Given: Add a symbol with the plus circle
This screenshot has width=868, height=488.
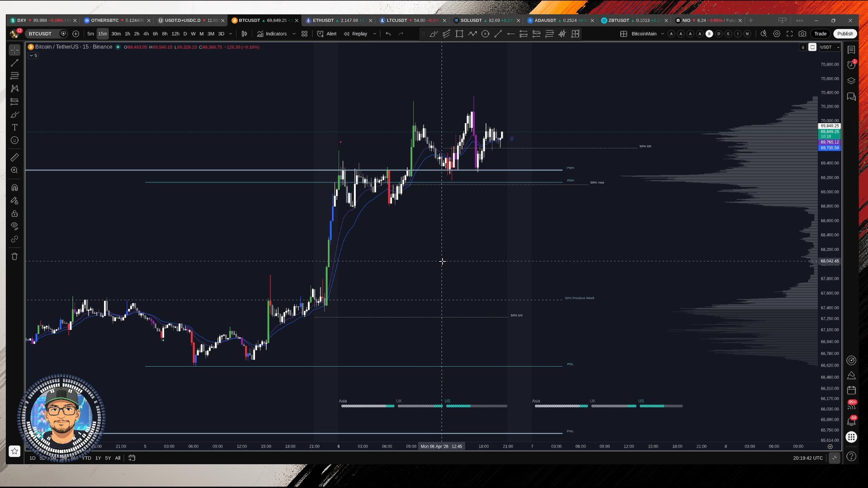Looking at the screenshot, I should point(75,34).
